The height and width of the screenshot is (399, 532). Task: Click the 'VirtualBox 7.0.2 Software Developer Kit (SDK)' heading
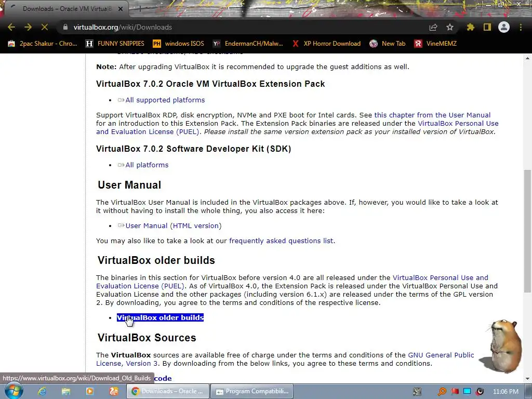(x=194, y=149)
